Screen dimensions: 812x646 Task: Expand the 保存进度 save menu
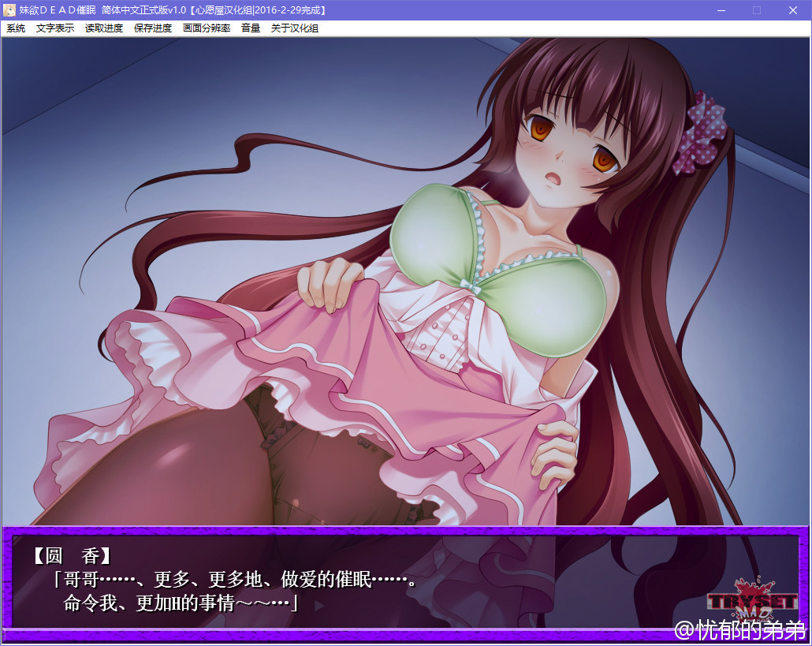[x=153, y=28]
